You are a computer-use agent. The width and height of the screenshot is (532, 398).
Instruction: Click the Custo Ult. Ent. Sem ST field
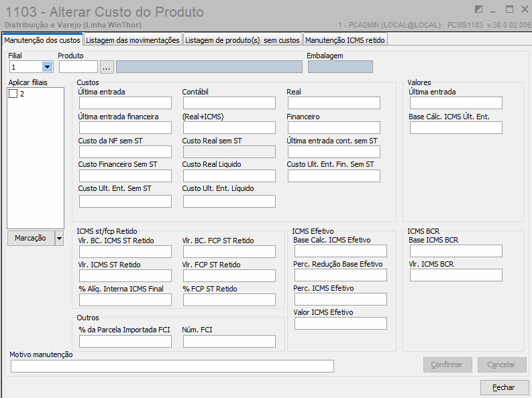pos(125,201)
